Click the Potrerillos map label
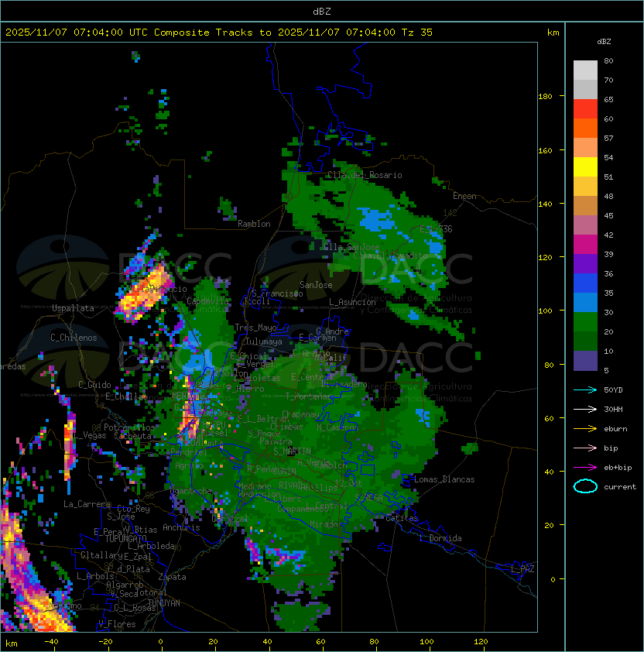Image resolution: width=644 pixels, height=652 pixels. point(129,427)
